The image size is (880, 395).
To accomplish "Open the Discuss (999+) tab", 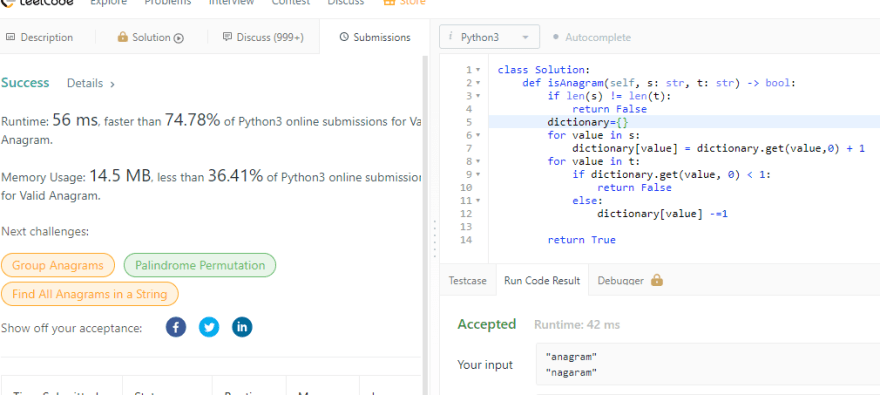I will [x=263, y=37].
